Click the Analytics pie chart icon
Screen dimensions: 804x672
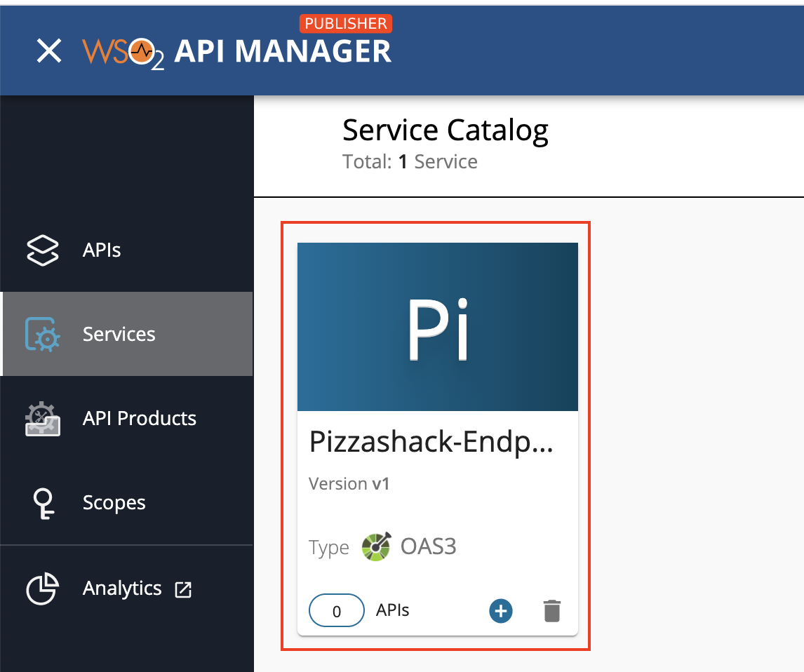click(43, 589)
